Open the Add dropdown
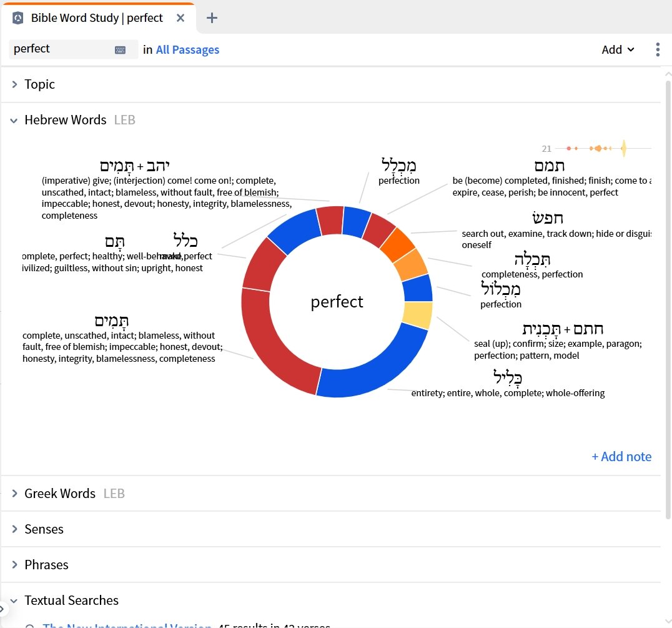This screenshot has width=672, height=628. click(x=618, y=50)
